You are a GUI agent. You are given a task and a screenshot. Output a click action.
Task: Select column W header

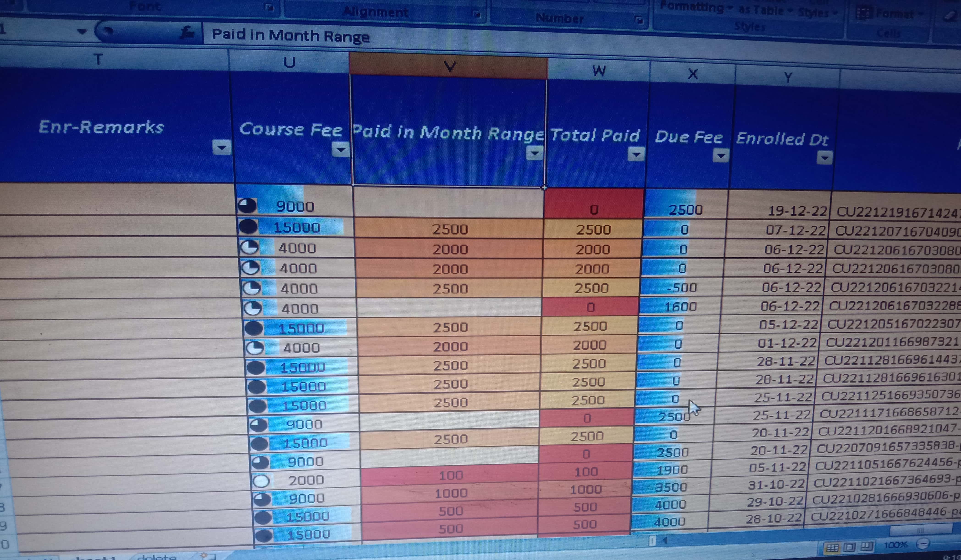coord(599,71)
